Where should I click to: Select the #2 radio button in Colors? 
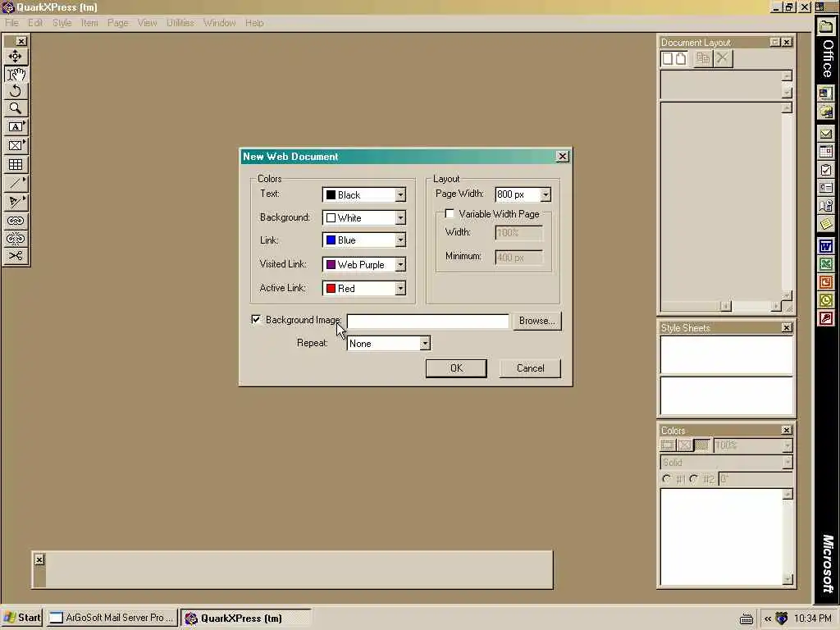[694, 479]
